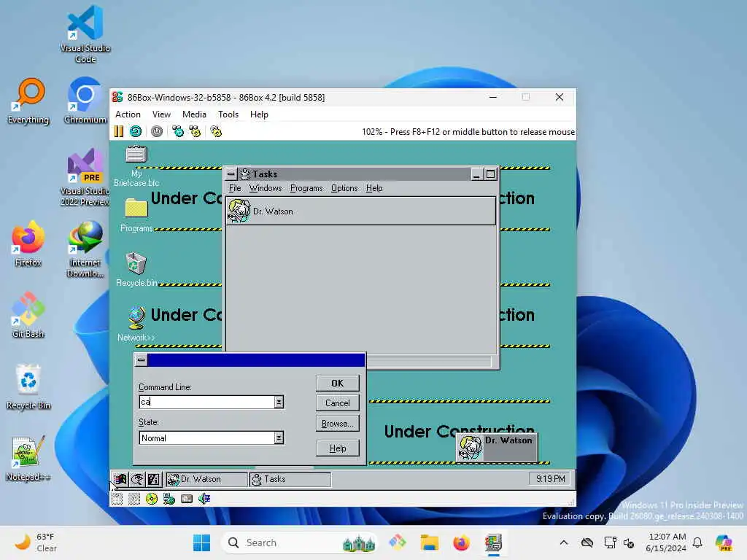Viewport: 747px width, 560px height.
Task: Open Everything search desktop shortcut
Action: (x=28, y=101)
